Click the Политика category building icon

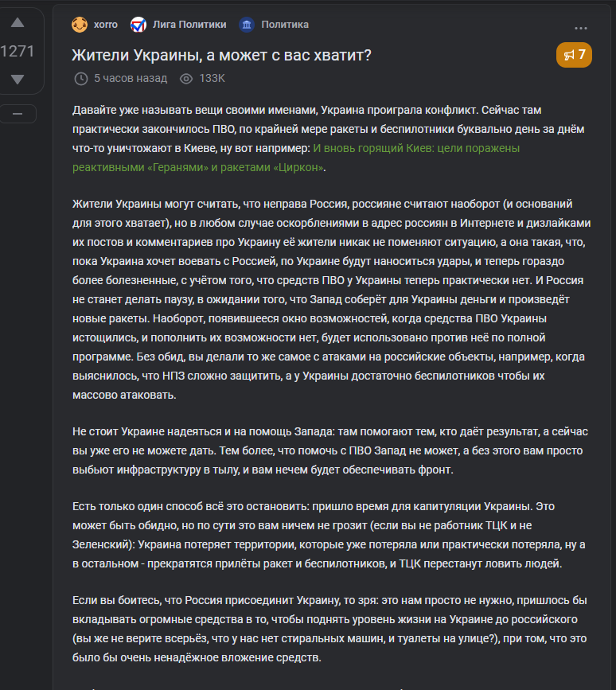[x=247, y=25]
